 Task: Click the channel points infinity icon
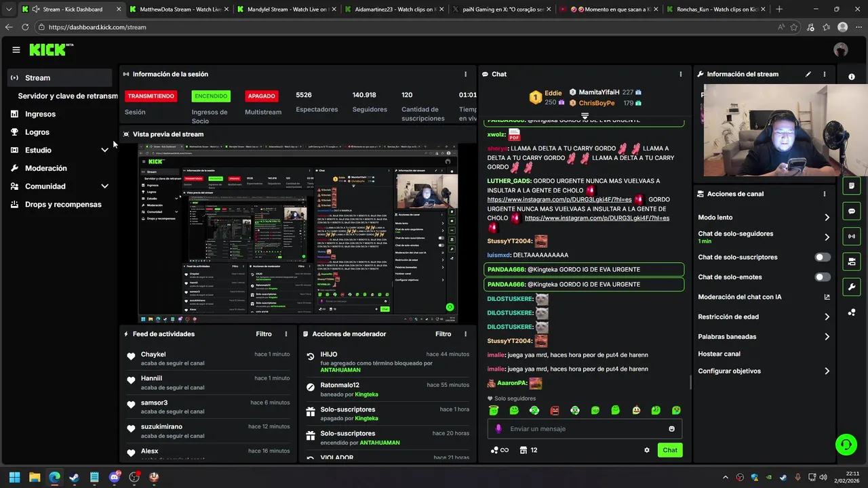tap(499, 450)
